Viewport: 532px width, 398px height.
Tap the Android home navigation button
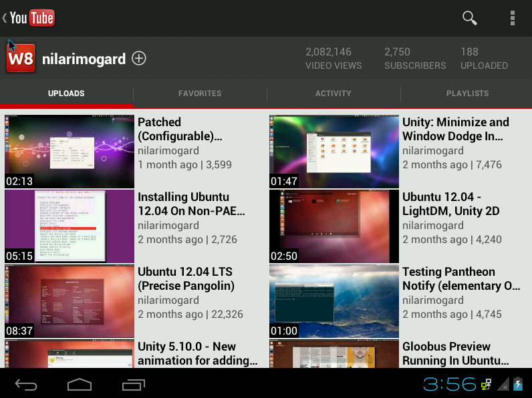(x=80, y=385)
